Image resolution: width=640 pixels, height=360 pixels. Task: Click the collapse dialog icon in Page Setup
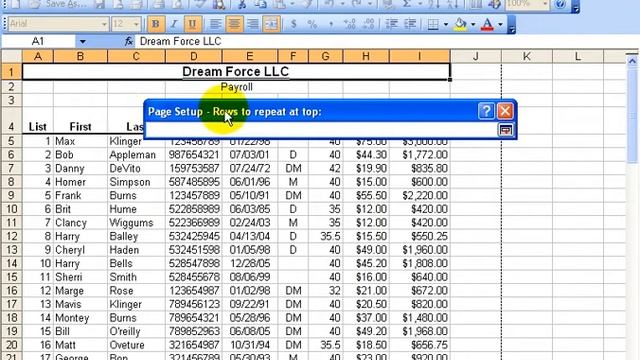point(505,130)
